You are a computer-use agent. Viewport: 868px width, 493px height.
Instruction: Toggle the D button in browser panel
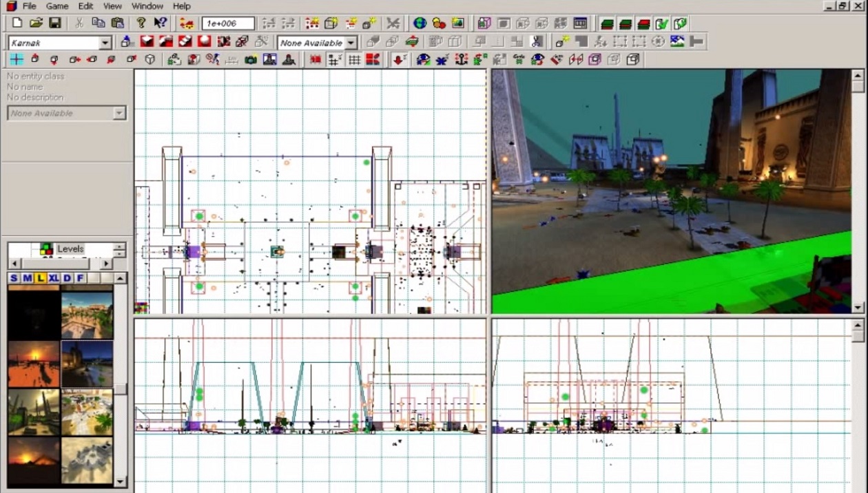tap(67, 278)
